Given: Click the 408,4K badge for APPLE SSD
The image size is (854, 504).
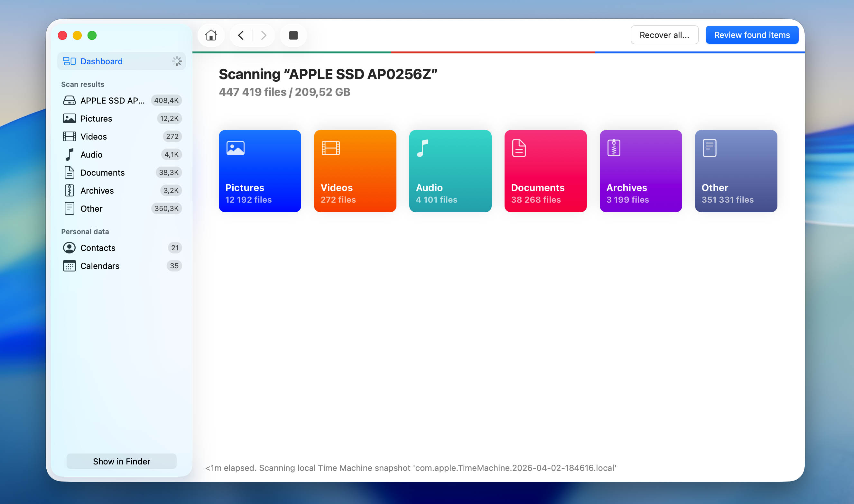Looking at the screenshot, I should click(166, 101).
